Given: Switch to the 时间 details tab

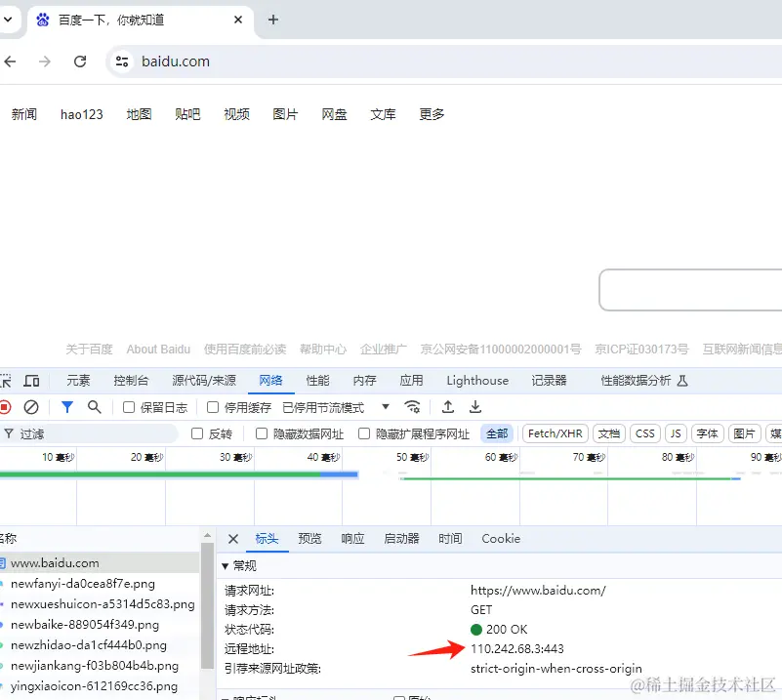Looking at the screenshot, I should 450,539.
